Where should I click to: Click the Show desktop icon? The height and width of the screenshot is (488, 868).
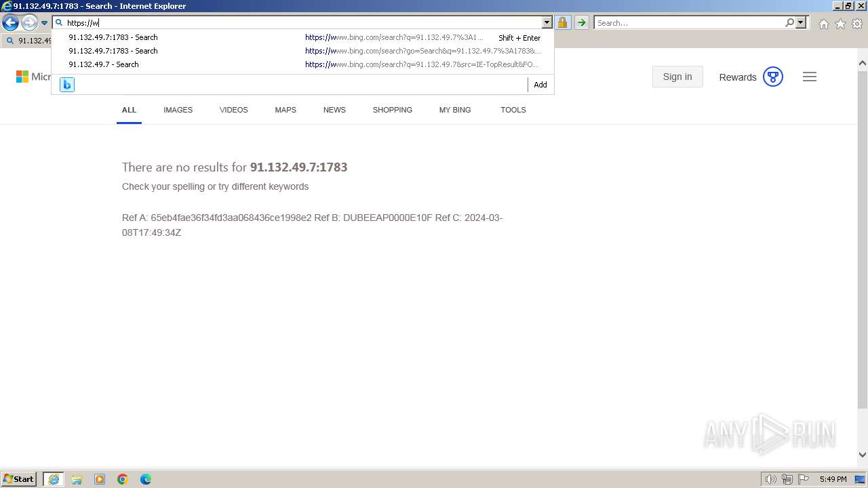[860, 479]
